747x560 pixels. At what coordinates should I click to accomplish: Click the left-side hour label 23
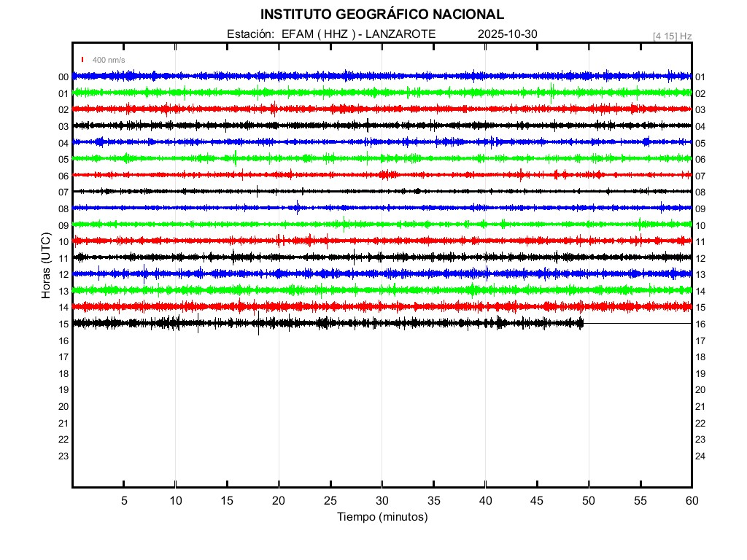coord(63,456)
